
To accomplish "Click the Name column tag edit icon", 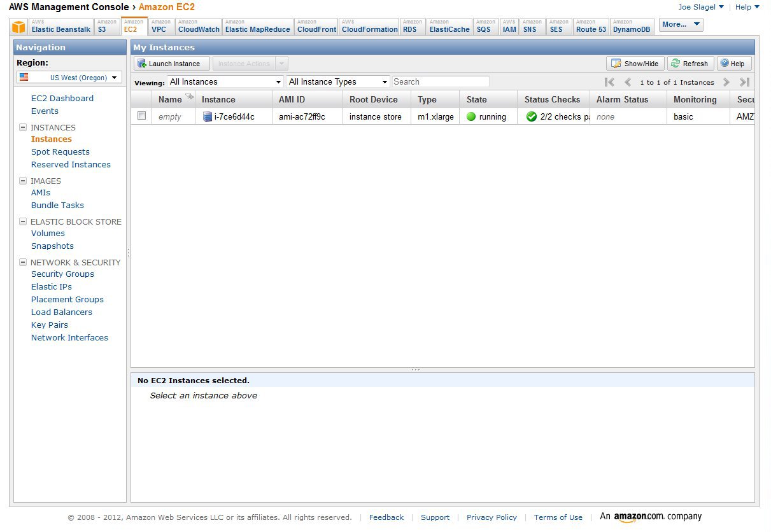I will (x=189, y=97).
